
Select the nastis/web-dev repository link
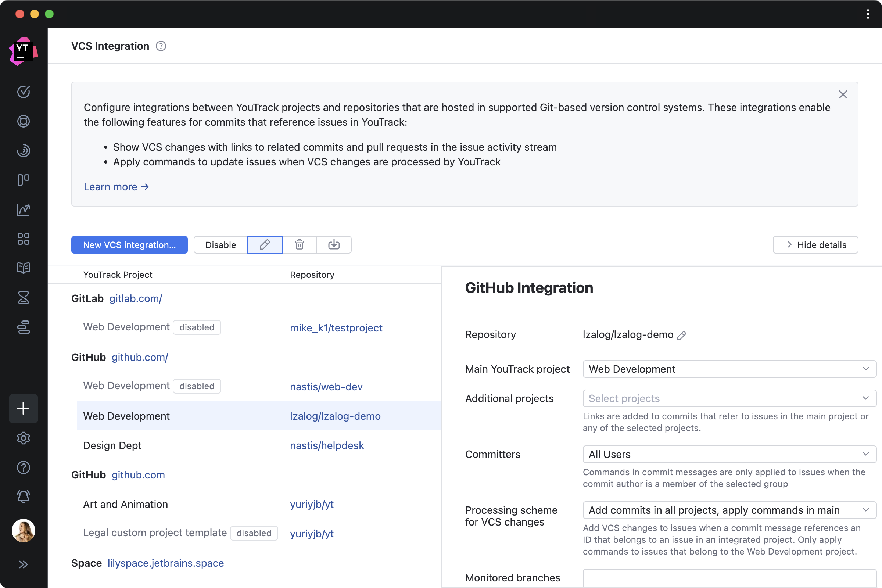327,387
